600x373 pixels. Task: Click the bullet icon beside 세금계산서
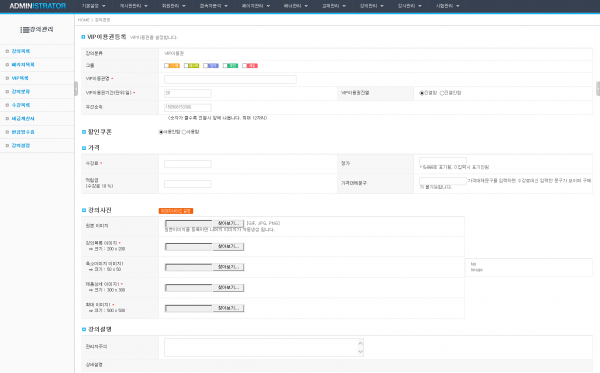pos(7,119)
